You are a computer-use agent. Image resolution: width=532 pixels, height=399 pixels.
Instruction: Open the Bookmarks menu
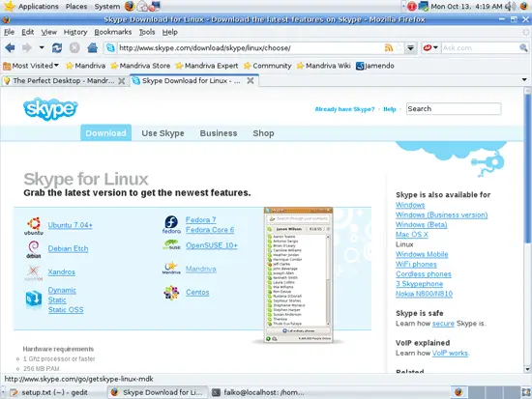pyautogui.click(x=113, y=32)
